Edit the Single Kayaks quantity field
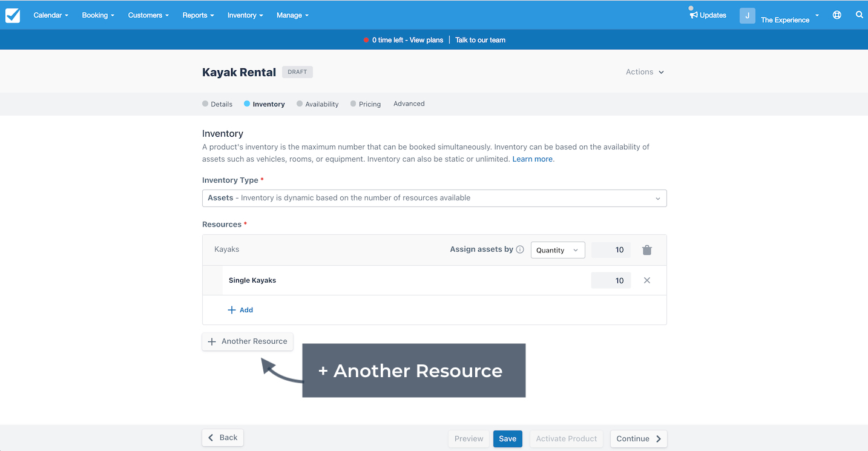The width and height of the screenshot is (868, 451). pyautogui.click(x=611, y=280)
